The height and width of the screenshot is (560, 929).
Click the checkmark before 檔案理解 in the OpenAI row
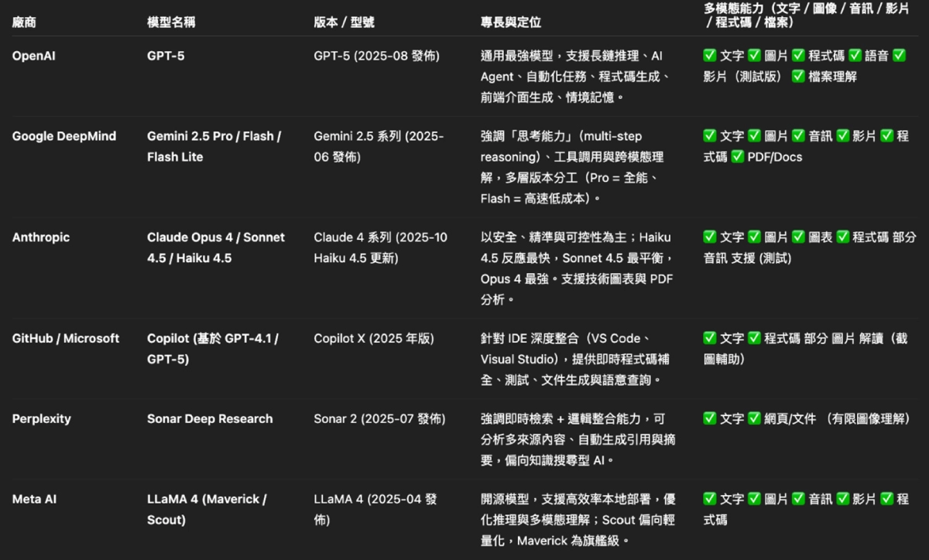pyautogui.click(x=798, y=77)
